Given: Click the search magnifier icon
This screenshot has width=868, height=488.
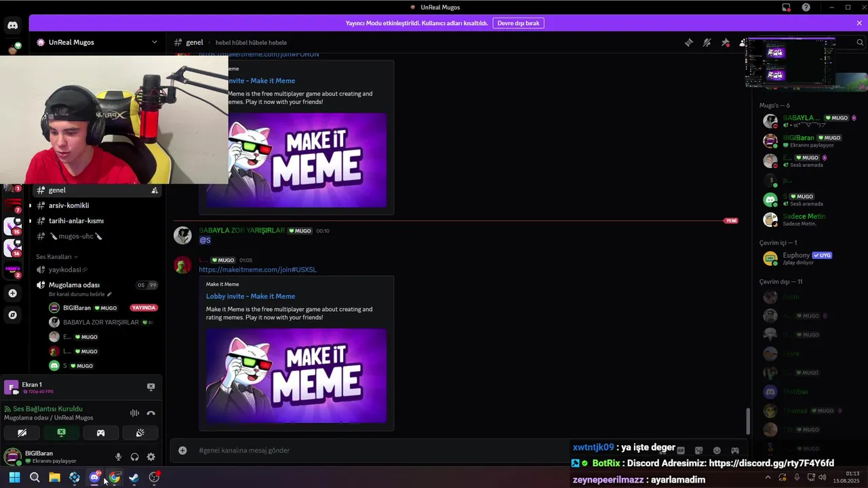Looking at the screenshot, I should pyautogui.click(x=860, y=42).
